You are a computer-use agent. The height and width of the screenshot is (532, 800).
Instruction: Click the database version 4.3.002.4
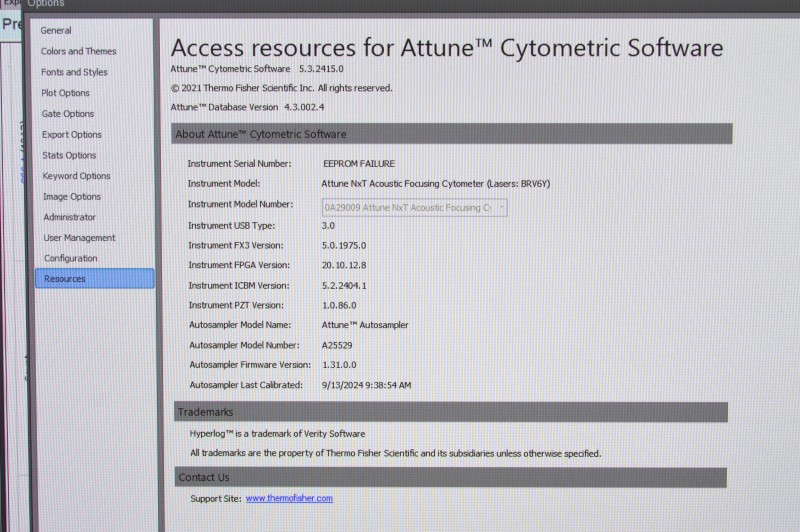(304, 107)
